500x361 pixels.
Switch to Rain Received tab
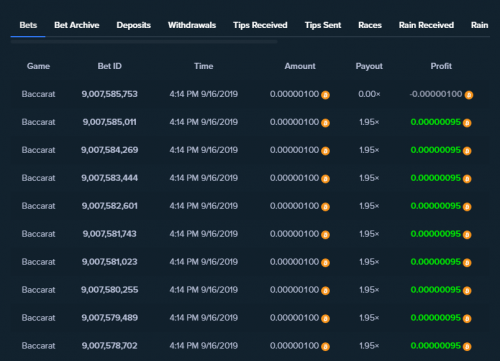pyautogui.click(x=426, y=25)
